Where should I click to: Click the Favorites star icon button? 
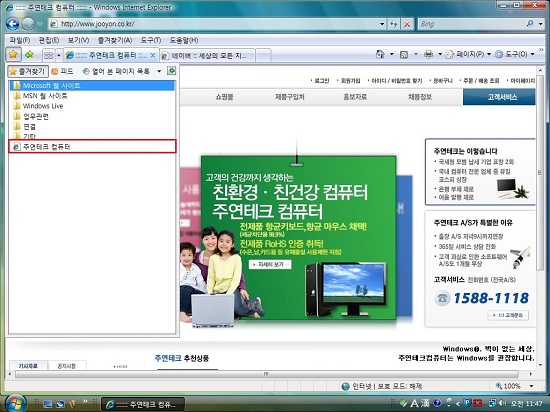click(13, 55)
